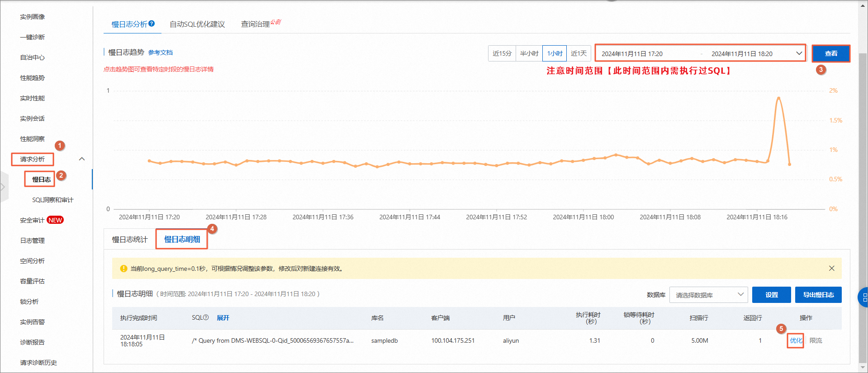Select the 近1天 time range option
The height and width of the screenshot is (373, 868).
pos(579,53)
